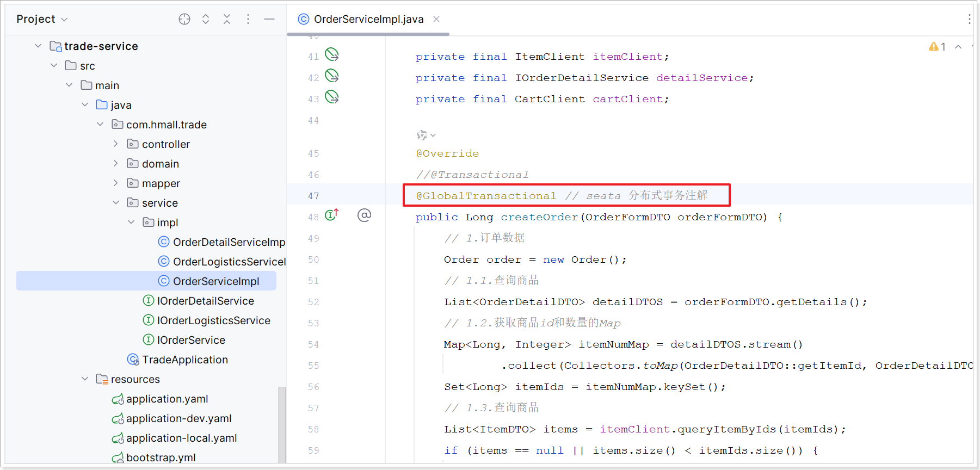Click implements-method gutter icon on line 48
The height and width of the screenshot is (470, 980).
point(332,215)
